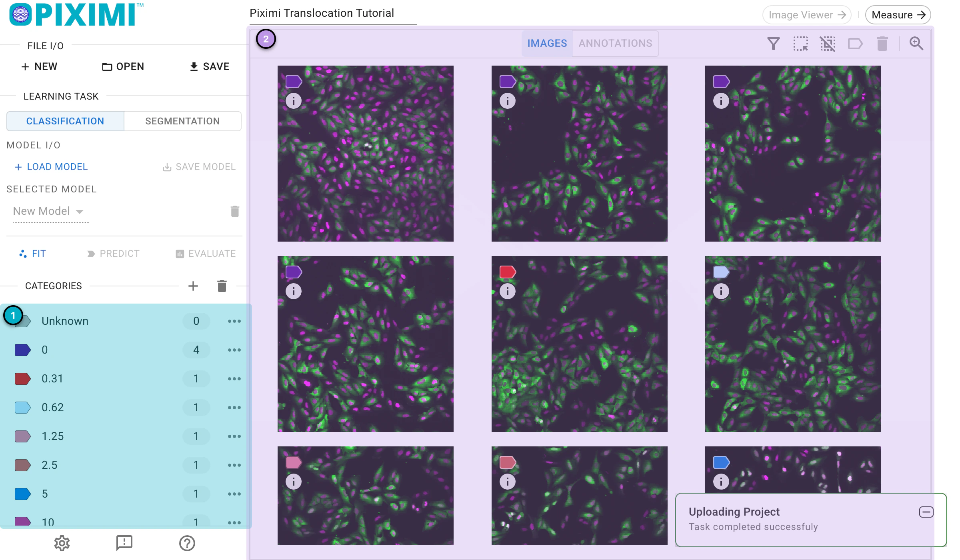Click the red color tag of category 0.31

click(22, 379)
